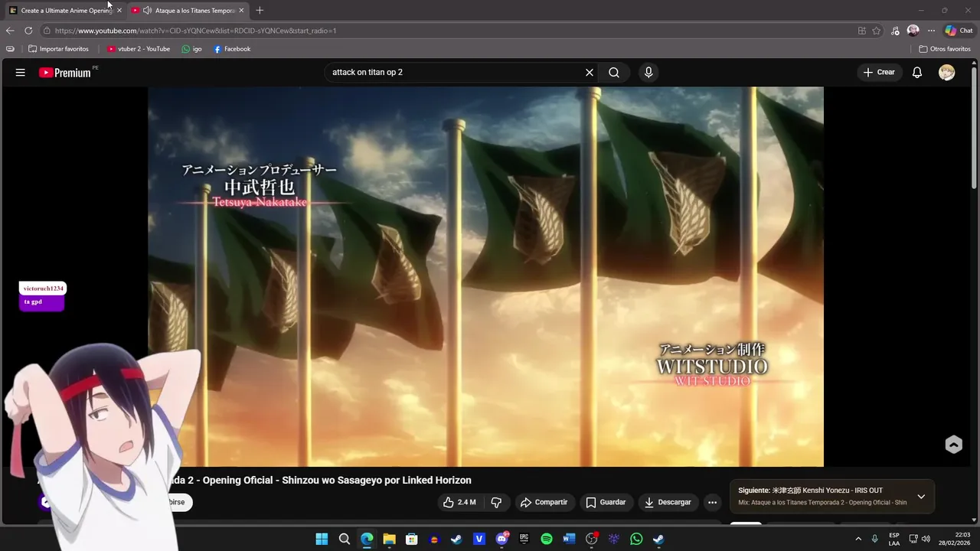This screenshot has height=551, width=980.
Task: Open Edge settings and more menu
Action: point(931,31)
